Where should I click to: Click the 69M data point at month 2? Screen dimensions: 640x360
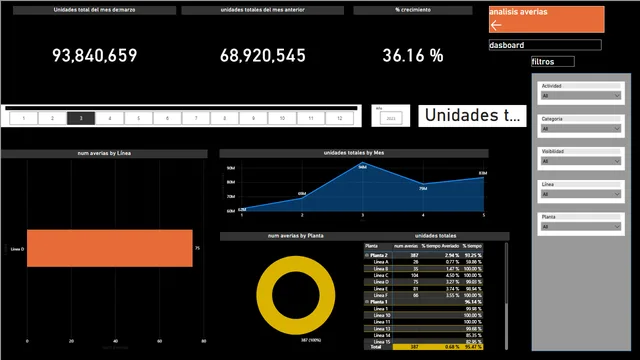302,197
